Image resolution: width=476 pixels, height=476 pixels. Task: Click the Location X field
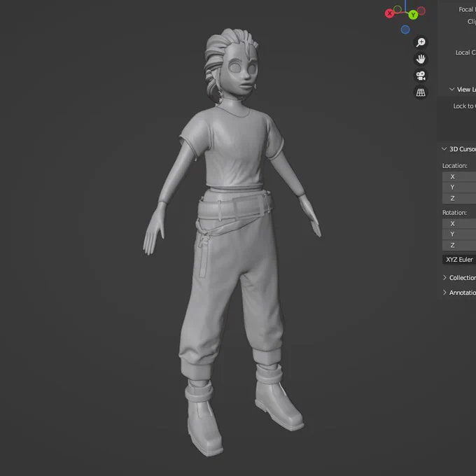(459, 176)
